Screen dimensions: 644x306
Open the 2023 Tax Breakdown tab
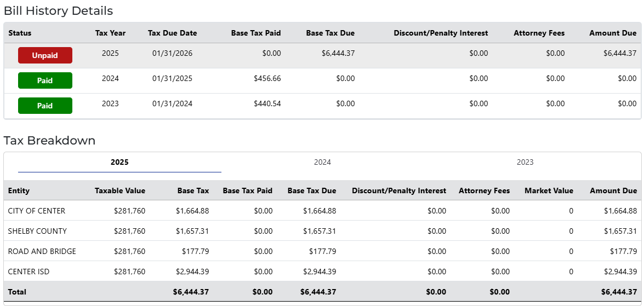tap(525, 162)
